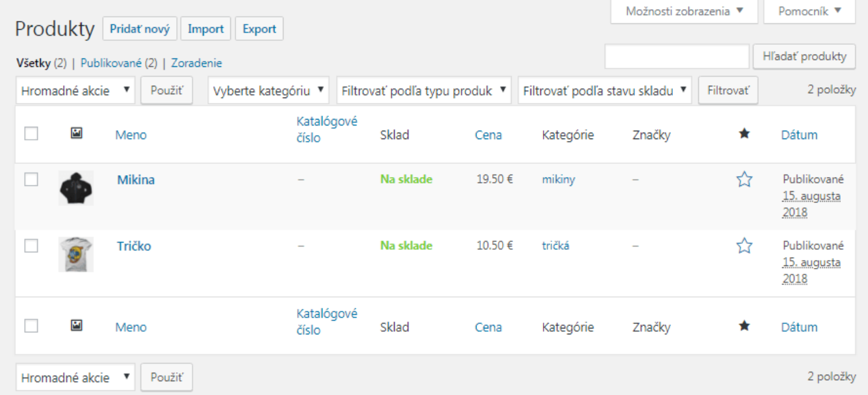Select the Tričko product checkbox
868x395 pixels.
click(31, 246)
